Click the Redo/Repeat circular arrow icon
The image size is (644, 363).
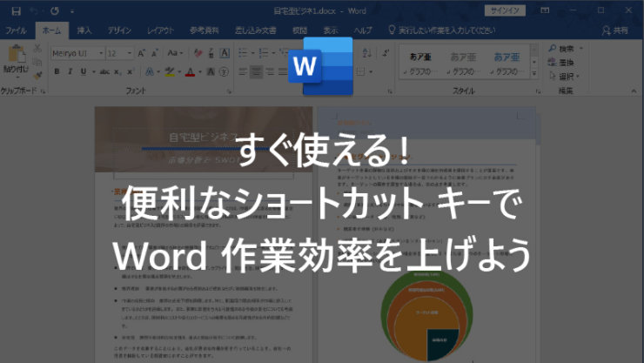coord(55,11)
